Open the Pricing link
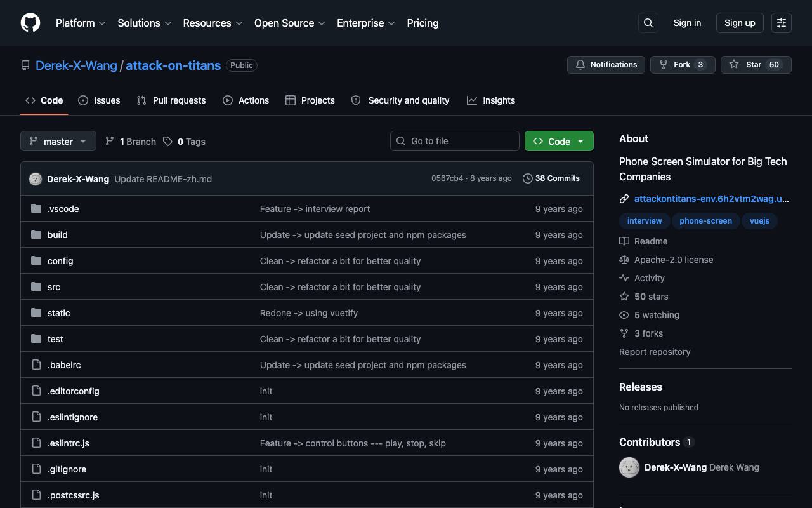 [422, 23]
